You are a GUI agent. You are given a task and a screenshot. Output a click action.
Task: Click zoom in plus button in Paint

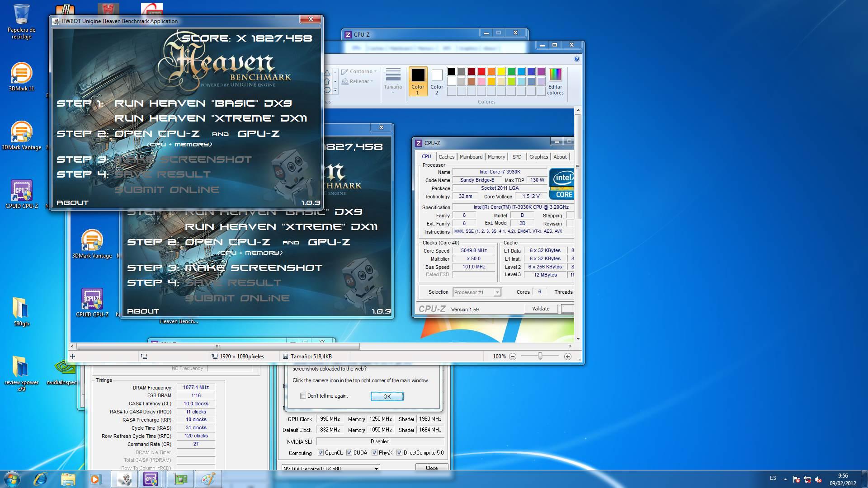click(568, 357)
